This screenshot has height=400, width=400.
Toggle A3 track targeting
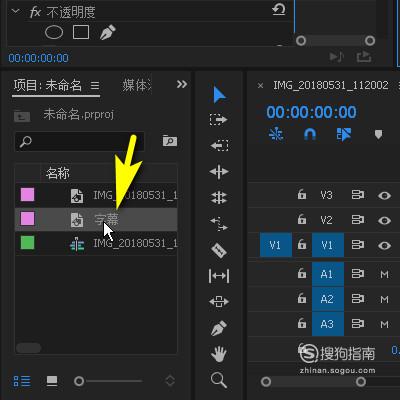coord(328,324)
